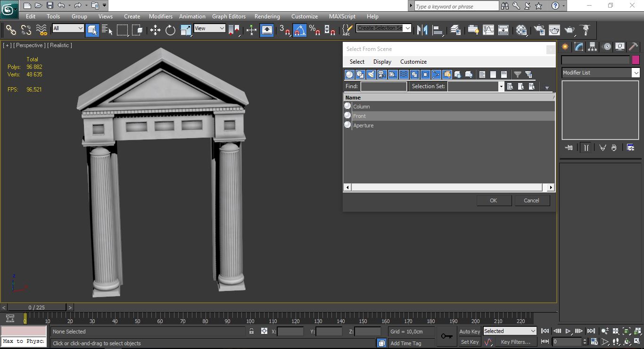Click Rectangular Selection Region tool
Image resolution: width=644 pixels, height=349 pixels.
pos(123,30)
